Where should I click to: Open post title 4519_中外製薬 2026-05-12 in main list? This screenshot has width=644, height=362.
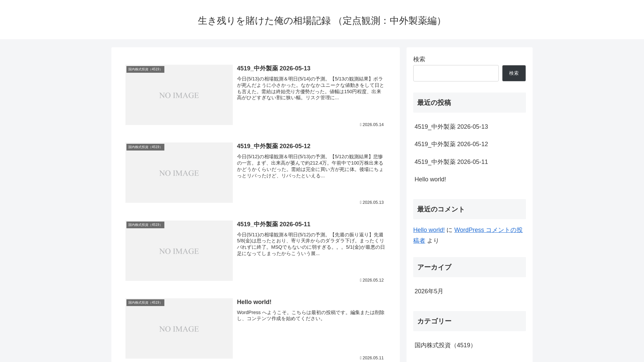click(274, 146)
